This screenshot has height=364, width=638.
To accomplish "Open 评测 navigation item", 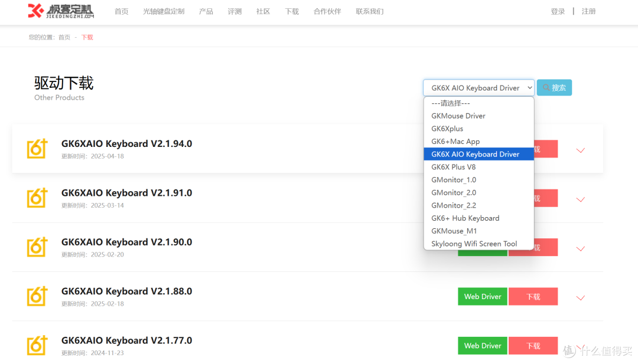I will [235, 11].
